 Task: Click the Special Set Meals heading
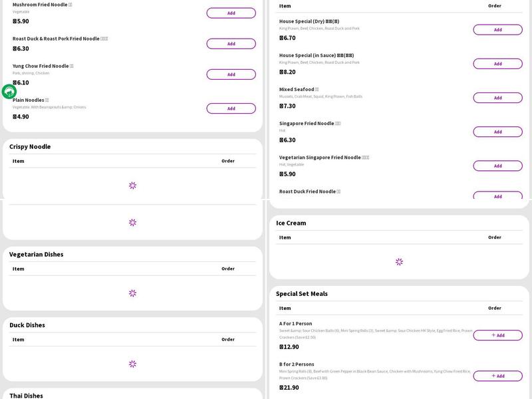302,294
